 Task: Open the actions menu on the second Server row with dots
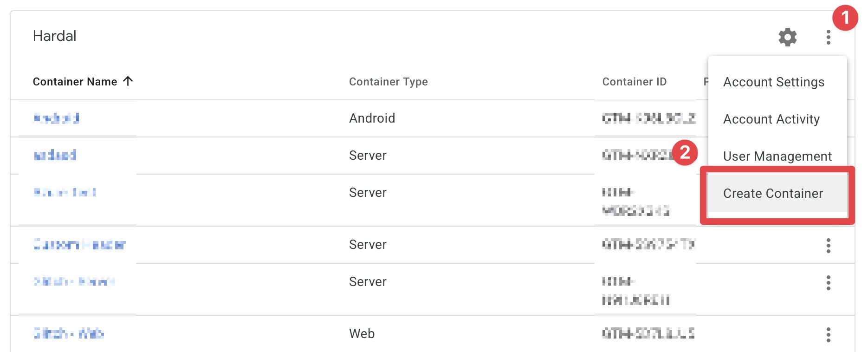(829, 282)
